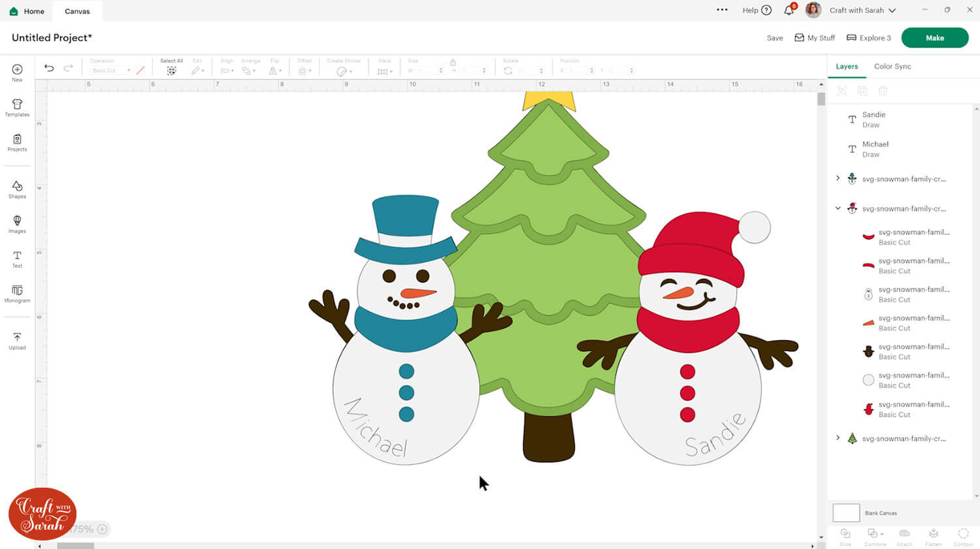Switch to the Color Sync tab
Image resolution: width=980 pixels, height=549 pixels.
(x=892, y=67)
